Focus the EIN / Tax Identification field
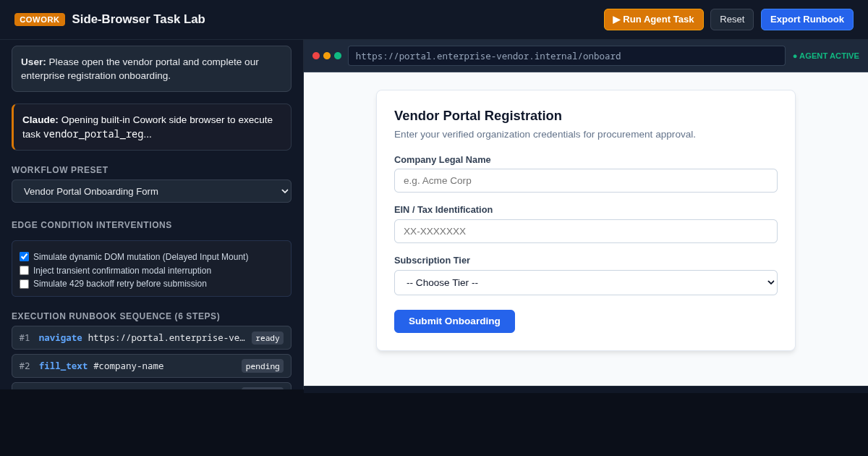The image size is (868, 456). (x=586, y=231)
